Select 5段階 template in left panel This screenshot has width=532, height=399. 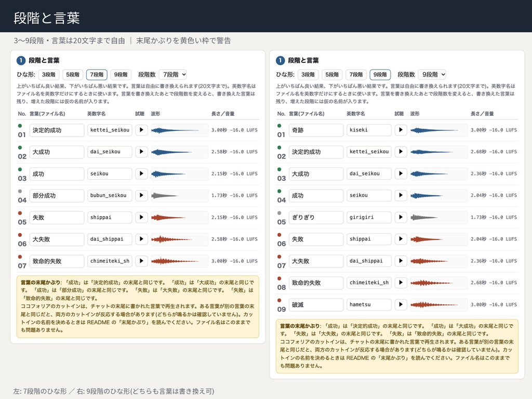73,75
